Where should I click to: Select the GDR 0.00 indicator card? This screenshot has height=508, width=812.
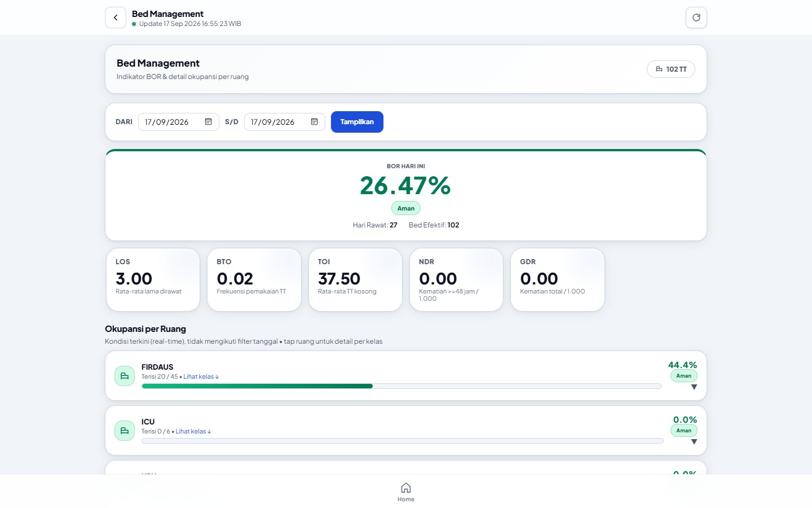(558, 279)
